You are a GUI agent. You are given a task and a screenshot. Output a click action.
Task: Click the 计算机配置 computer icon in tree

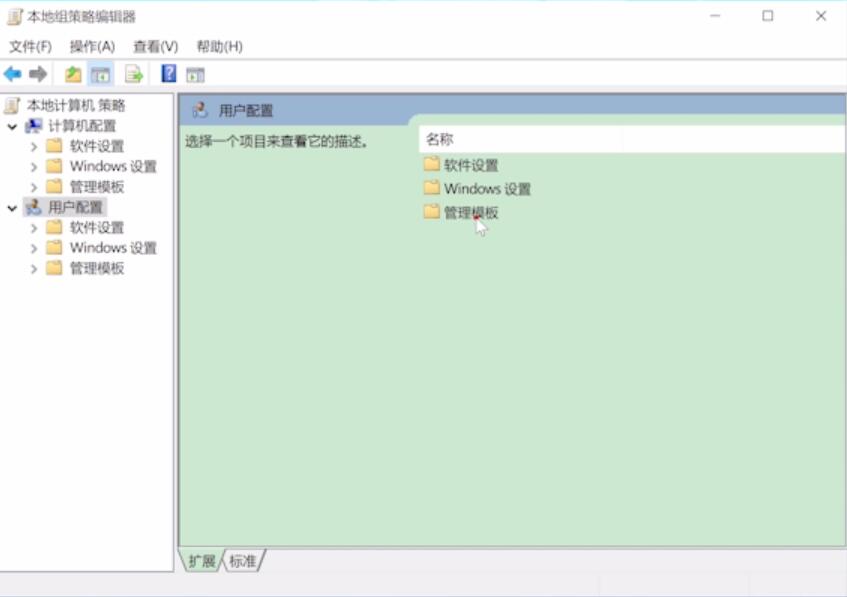click(33, 126)
